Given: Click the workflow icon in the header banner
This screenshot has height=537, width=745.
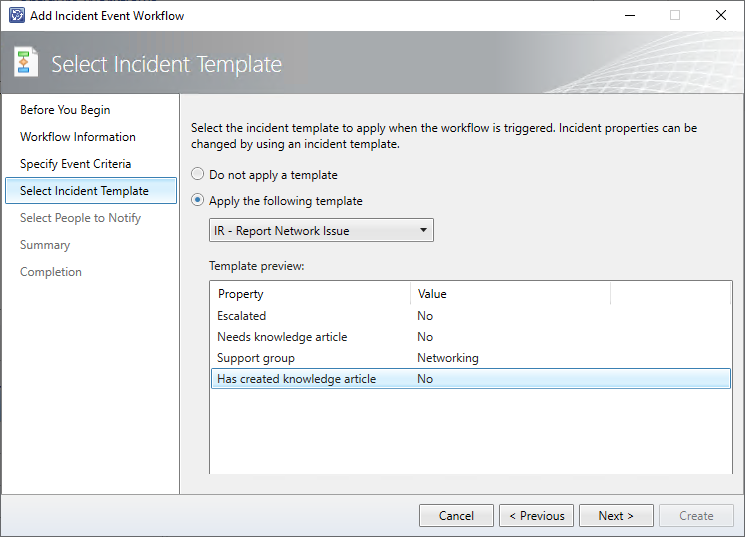Looking at the screenshot, I should [26, 62].
